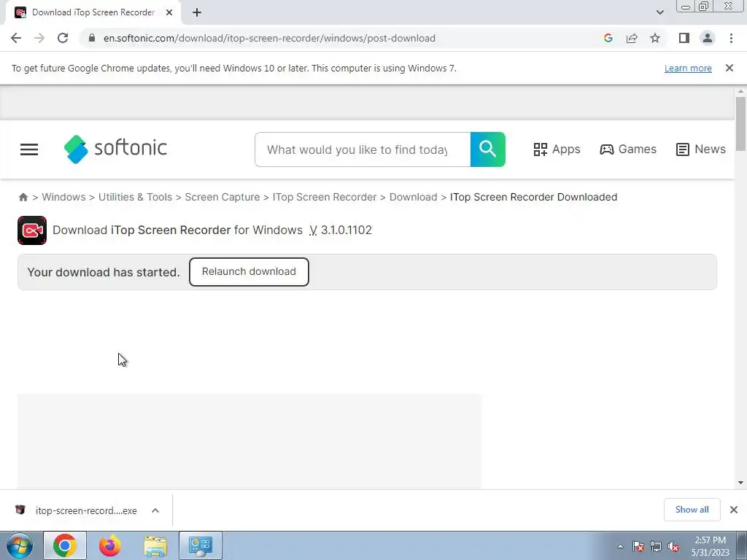
Task: Open the Windows Start menu
Action: pyautogui.click(x=20, y=545)
